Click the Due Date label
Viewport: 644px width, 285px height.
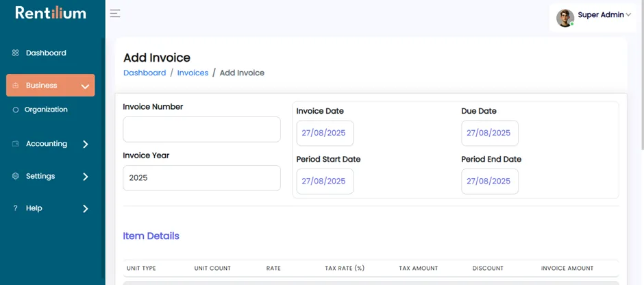(x=479, y=111)
